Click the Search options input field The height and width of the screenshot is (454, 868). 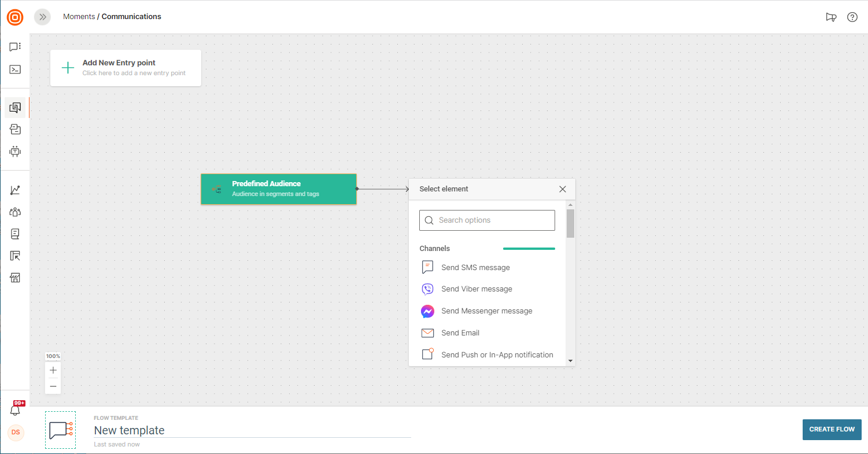click(487, 220)
